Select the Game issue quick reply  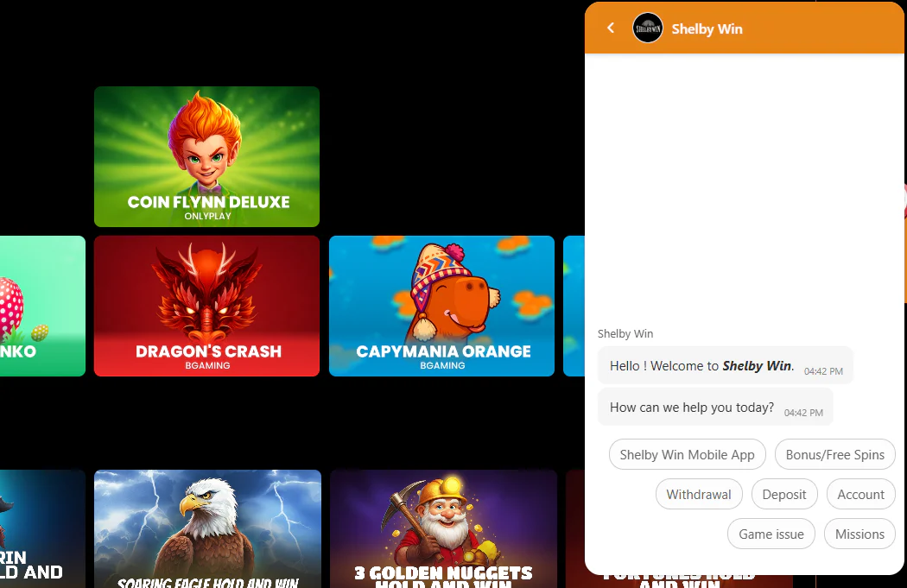(x=771, y=534)
